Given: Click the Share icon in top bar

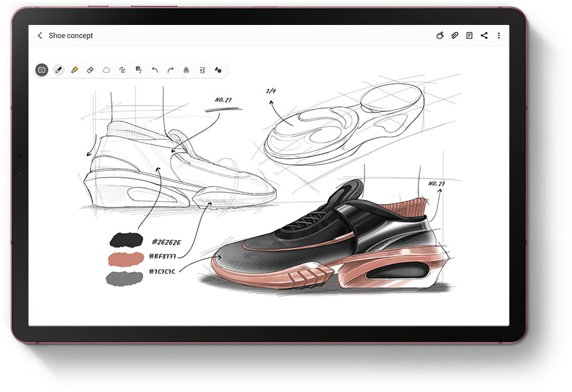Looking at the screenshot, I should point(484,35).
